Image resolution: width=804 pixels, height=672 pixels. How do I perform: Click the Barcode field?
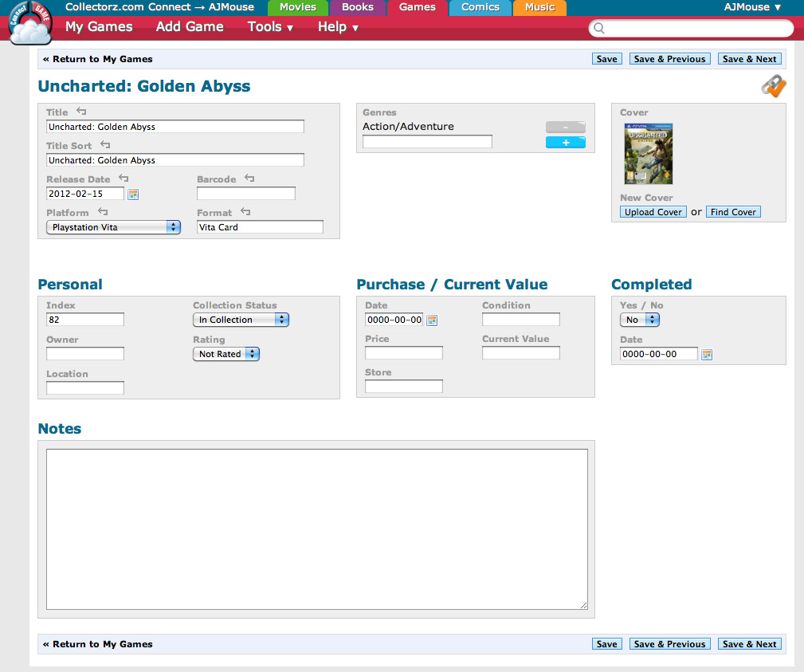click(x=246, y=194)
